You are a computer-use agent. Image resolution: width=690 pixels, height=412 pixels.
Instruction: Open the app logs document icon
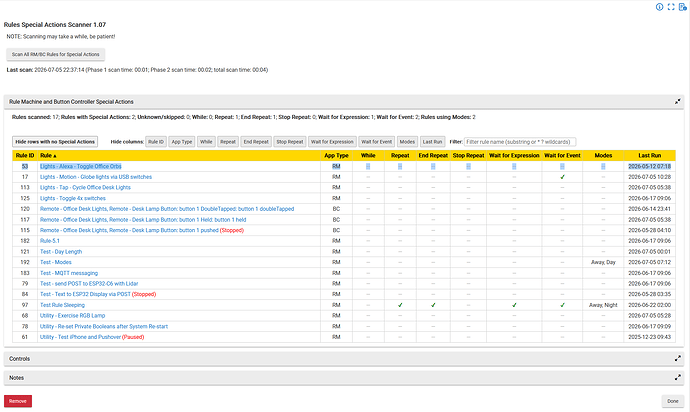682,7
